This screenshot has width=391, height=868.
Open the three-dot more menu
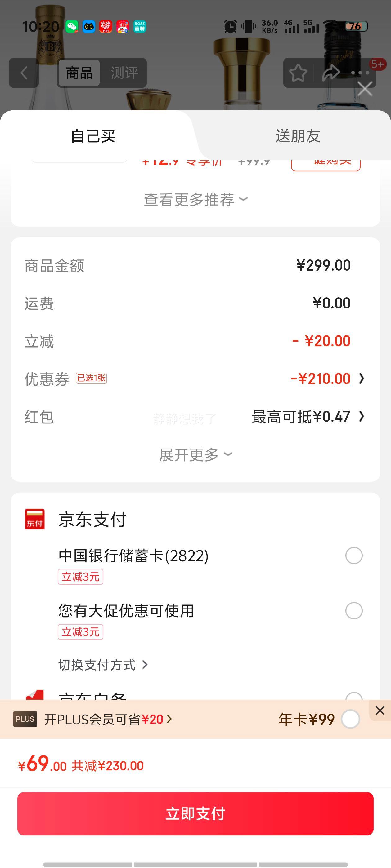click(360, 73)
